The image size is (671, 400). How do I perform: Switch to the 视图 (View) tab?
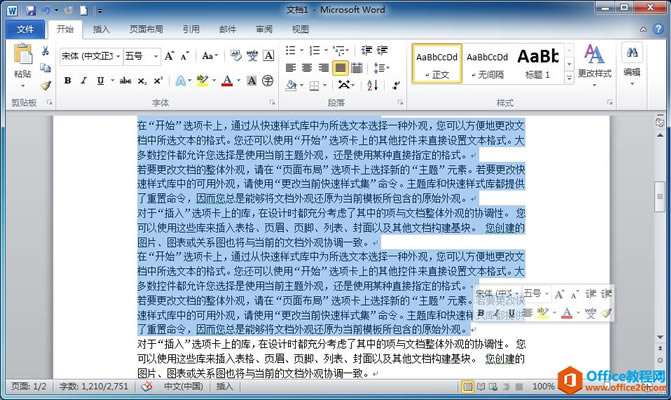300,29
